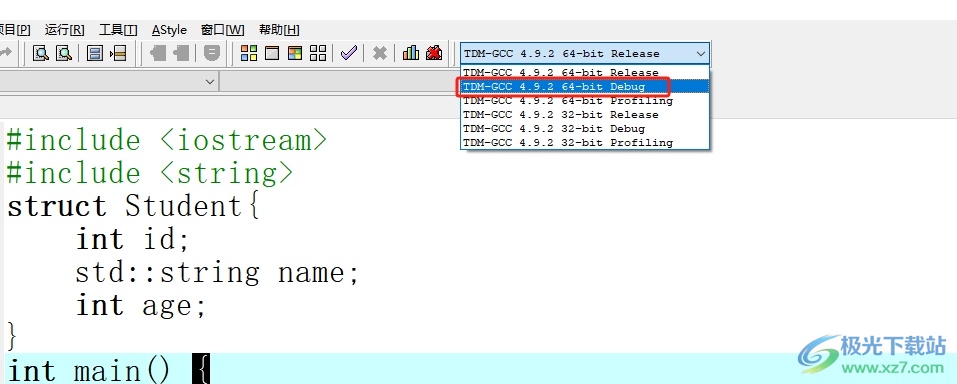
Task: Click delete profiling information red X icon
Action: [x=434, y=53]
